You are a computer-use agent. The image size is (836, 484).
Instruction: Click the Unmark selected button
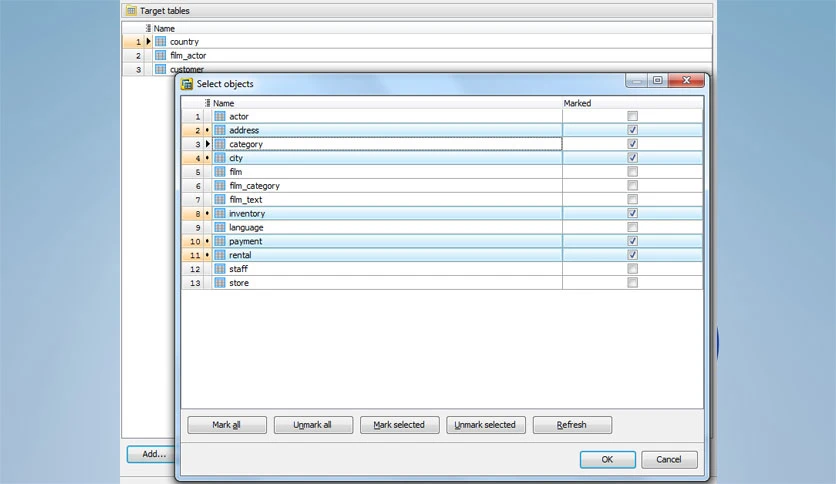[486, 425]
